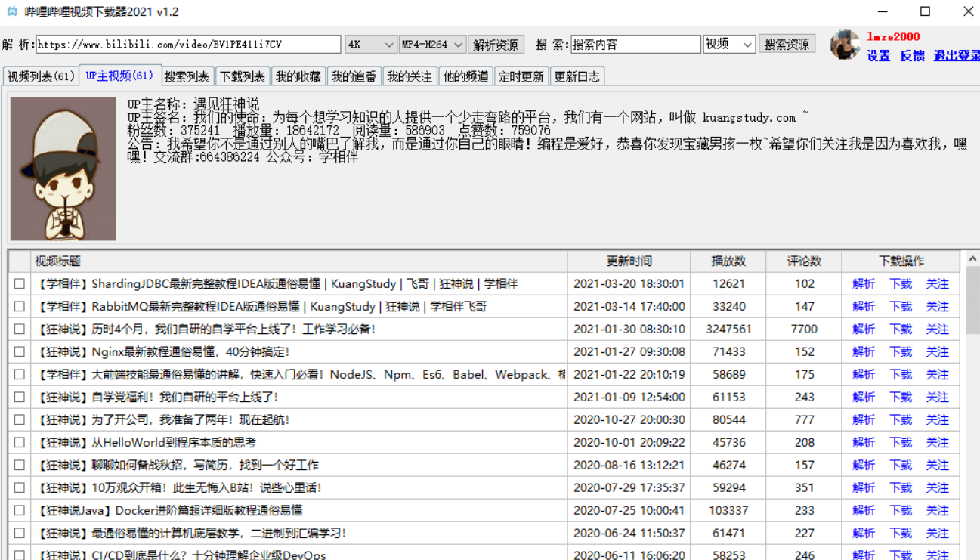980x560 pixels.
Task: Open the 我的收藏 tab
Action: click(298, 76)
